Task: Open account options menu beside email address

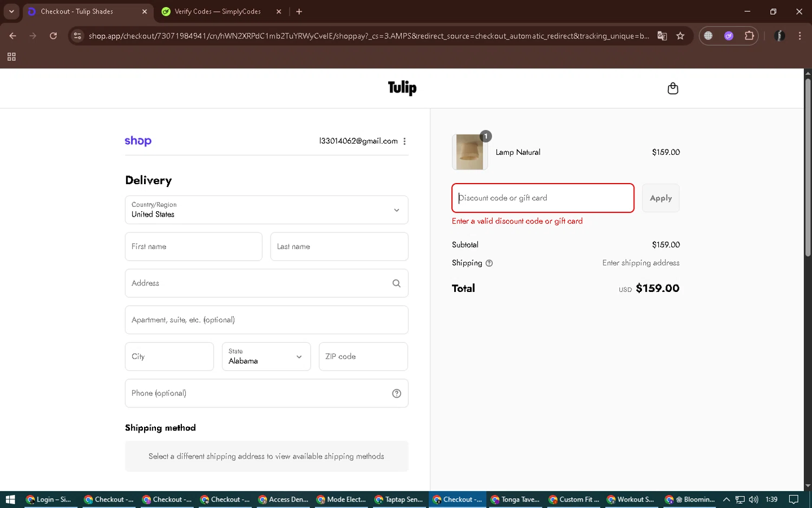Action: [x=404, y=141]
